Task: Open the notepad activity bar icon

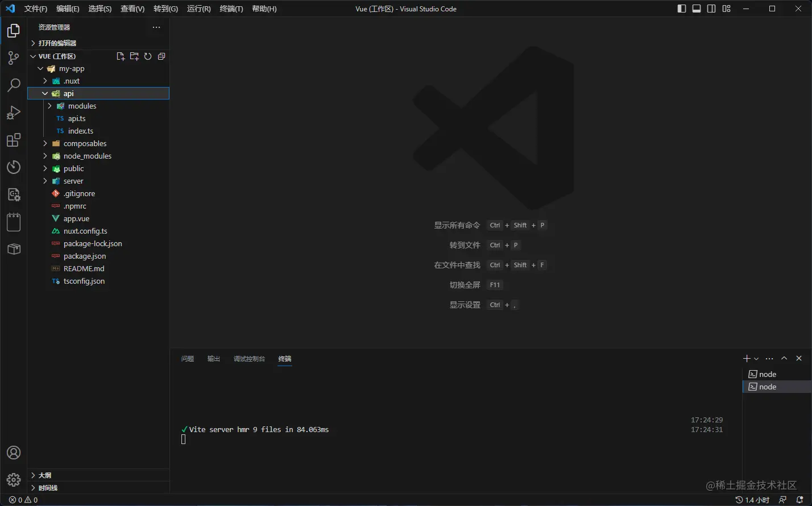Action: (x=14, y=222)
